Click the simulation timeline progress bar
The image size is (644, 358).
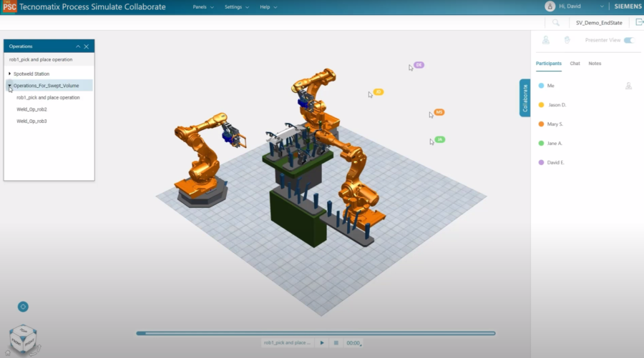tap(316, 333)
